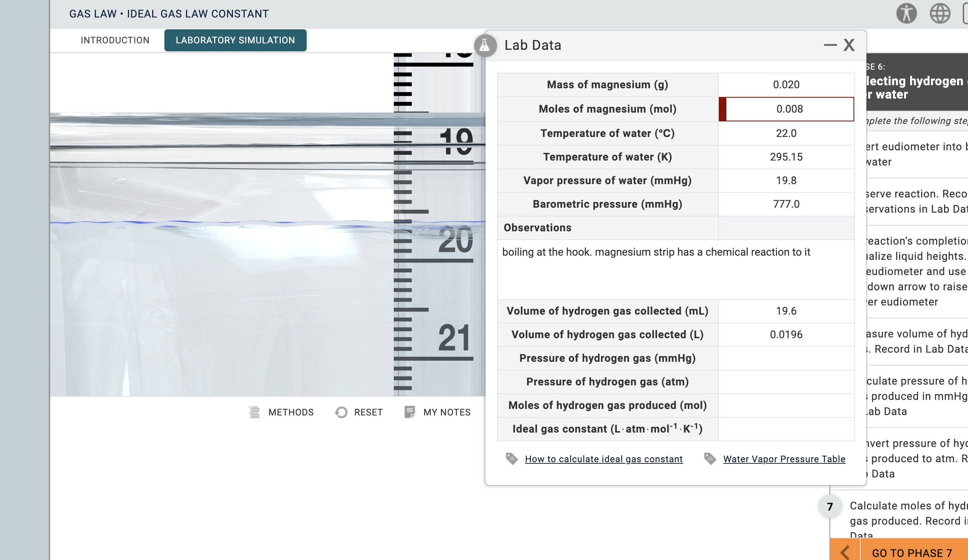Click the Pressure of hydrogen gas (mmHg) field
Viewport: 968px width, 560px height.
[x=786, y=358]
